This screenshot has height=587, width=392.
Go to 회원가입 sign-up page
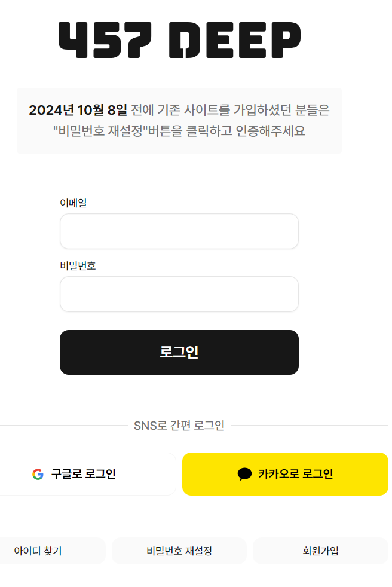(x=320, y=551)
